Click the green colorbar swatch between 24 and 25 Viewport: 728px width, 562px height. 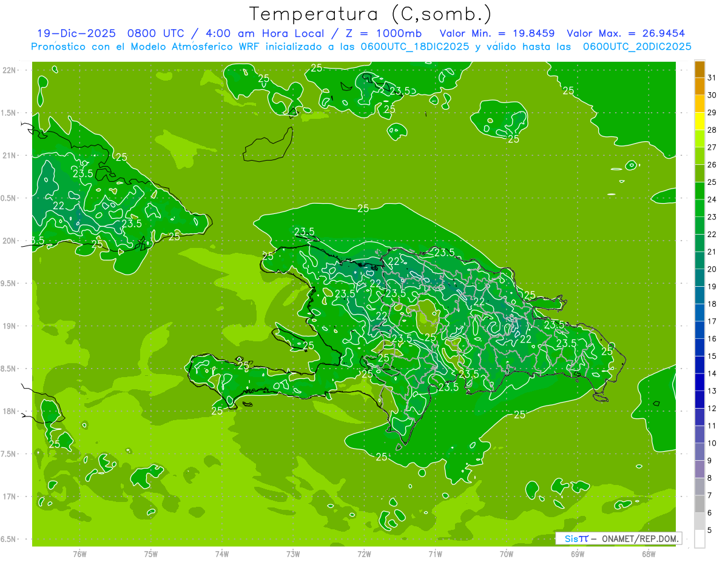click(699, 191)
